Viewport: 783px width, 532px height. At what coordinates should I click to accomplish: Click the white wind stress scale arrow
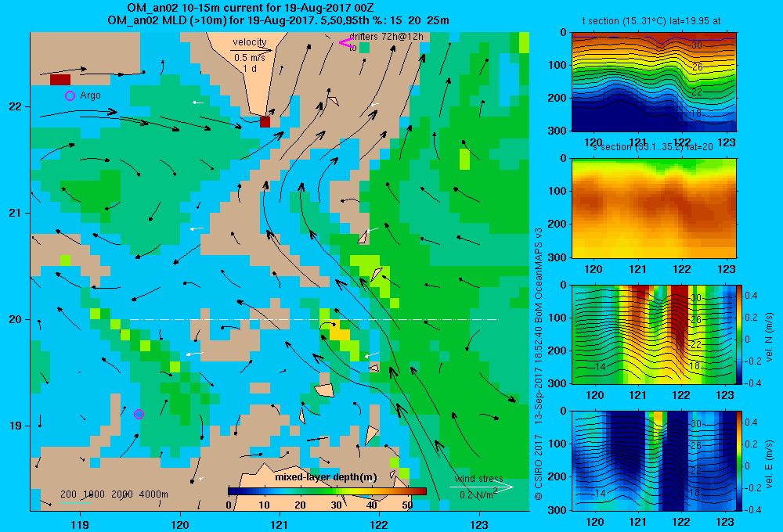(x=481, y=487)
